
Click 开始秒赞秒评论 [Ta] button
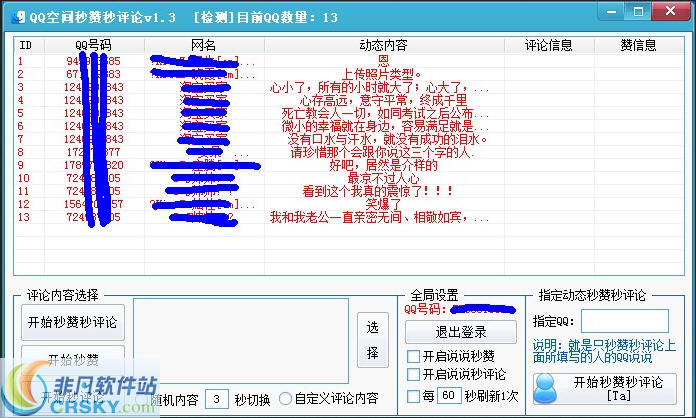tap(605, 388)
